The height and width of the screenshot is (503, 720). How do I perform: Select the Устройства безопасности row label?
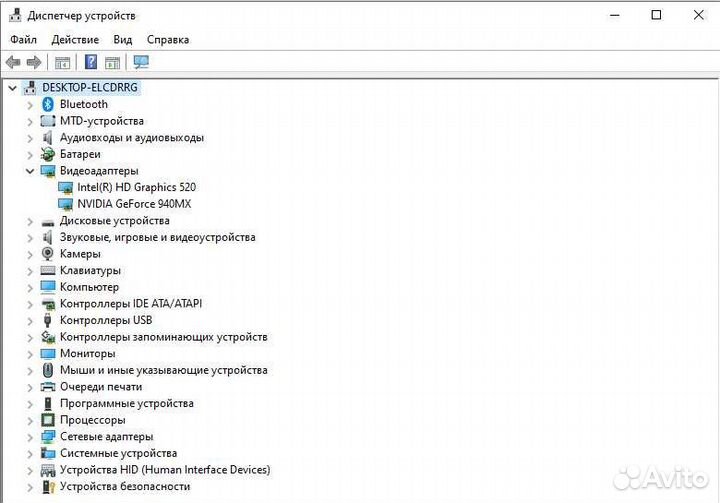coord(125,486)
